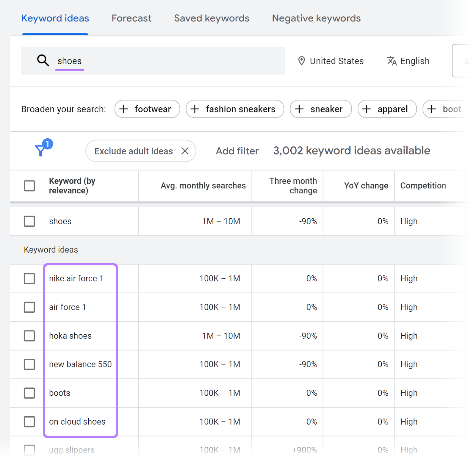
Task: Click the location pin icon near United States
Action: 301,61
